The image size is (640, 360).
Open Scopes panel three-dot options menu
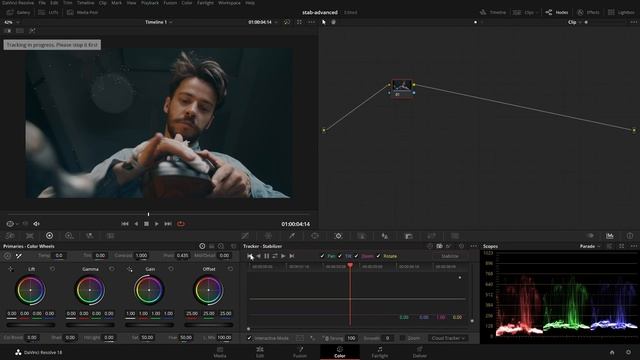point(633,246)
